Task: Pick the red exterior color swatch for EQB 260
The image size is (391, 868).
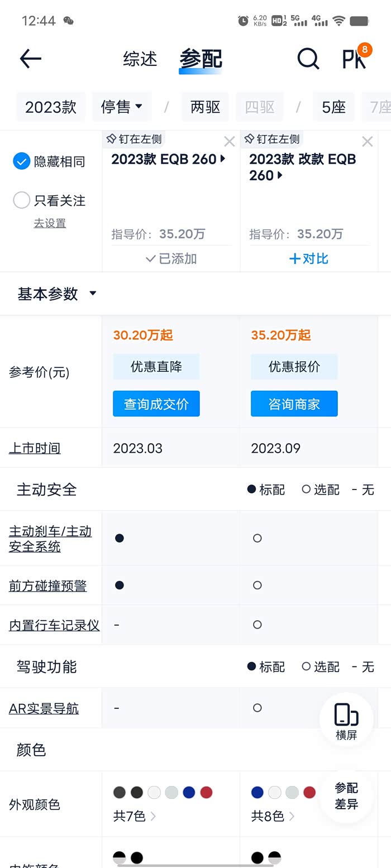Action: [206, 792]
